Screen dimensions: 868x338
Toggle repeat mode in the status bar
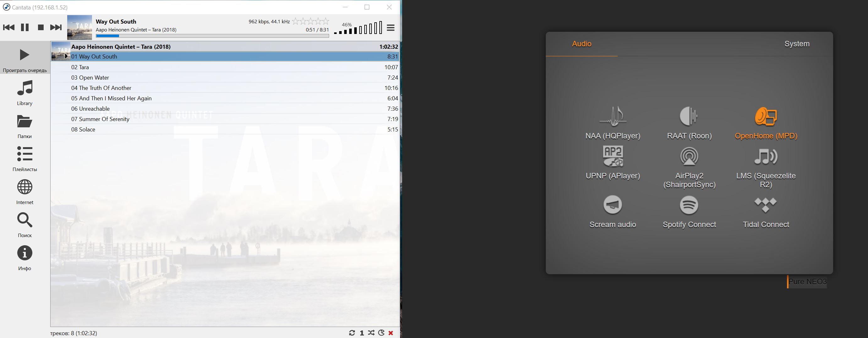click(352, 333)
